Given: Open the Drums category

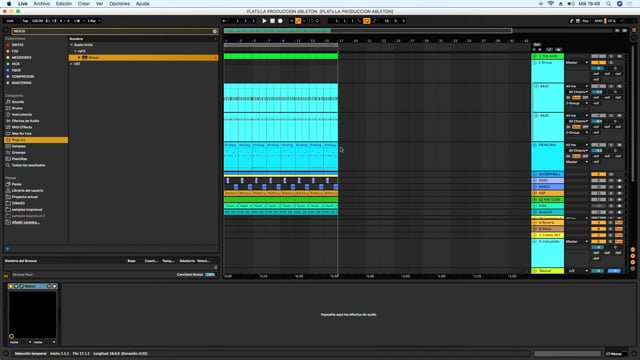Looking at the screenshot, I should (17, 108).
